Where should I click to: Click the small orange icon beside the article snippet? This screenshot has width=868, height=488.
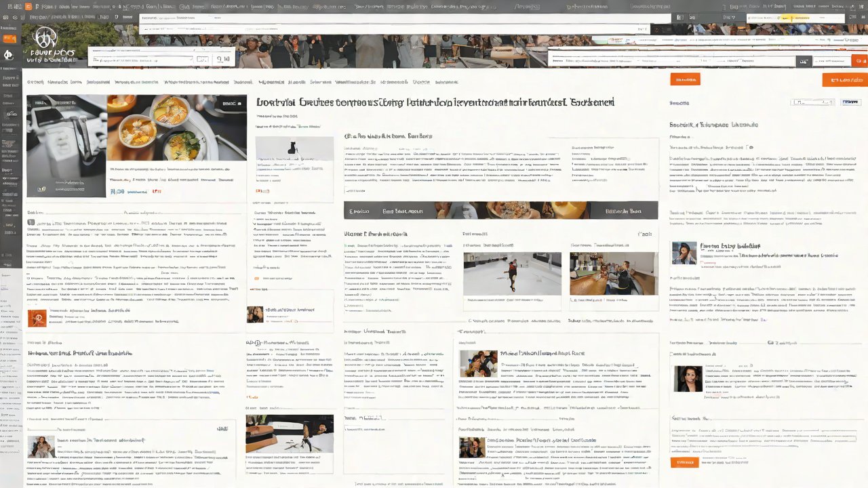point(38,317)
